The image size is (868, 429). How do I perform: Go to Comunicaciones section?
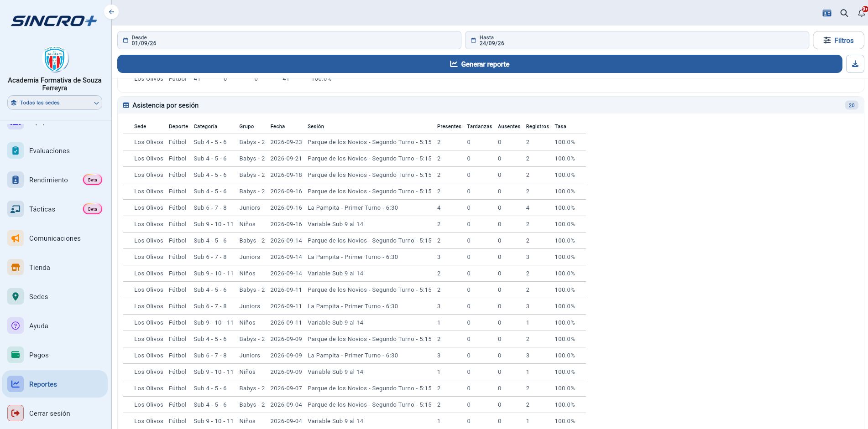55,238
